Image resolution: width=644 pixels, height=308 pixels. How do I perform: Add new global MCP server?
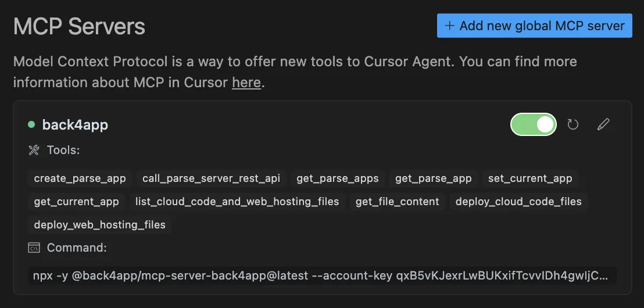click(x=534, y=26)
